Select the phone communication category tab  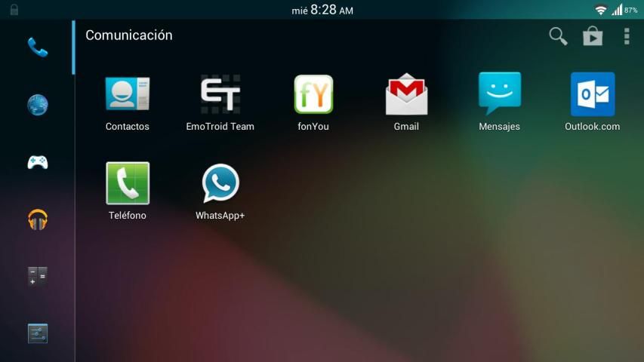pyautogui.click(x=37, y=48)
